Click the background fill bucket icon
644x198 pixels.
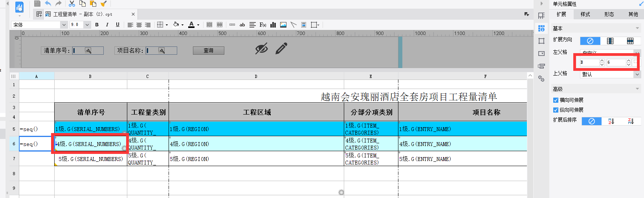coord(176,24)
